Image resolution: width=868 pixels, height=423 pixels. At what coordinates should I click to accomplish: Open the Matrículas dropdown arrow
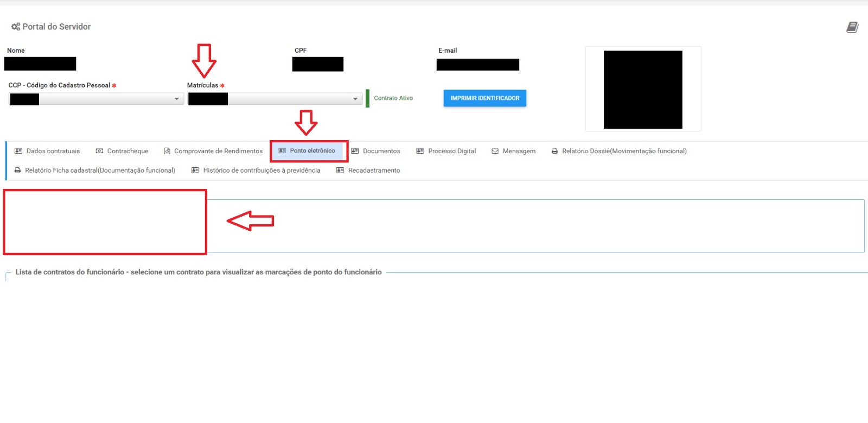355,99
